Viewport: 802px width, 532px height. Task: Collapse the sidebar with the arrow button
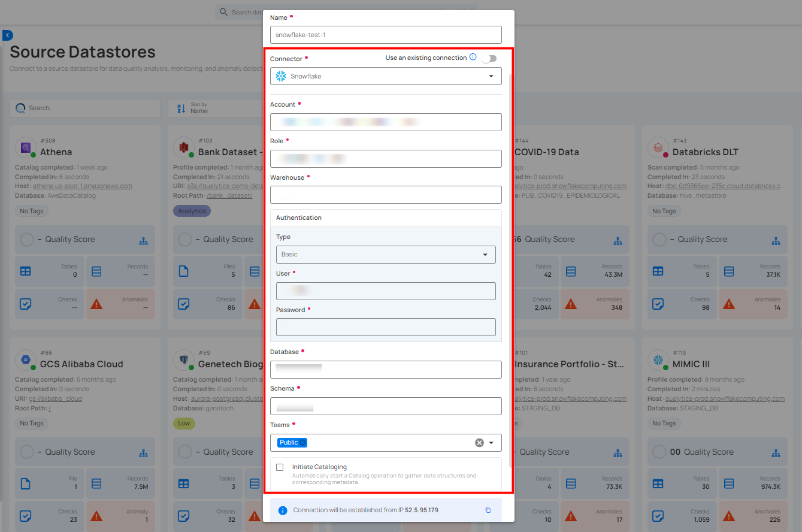pos(7,35)
